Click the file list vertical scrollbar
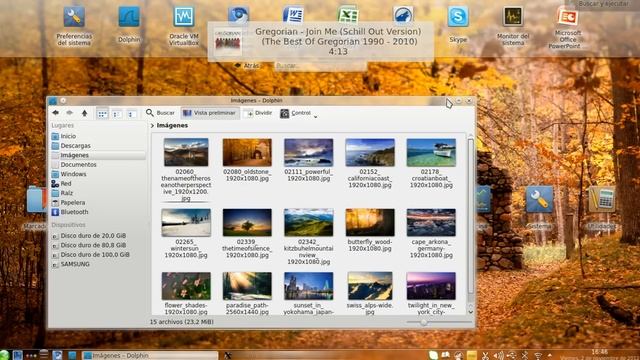The width and height of the screenshot is (640, 360). pos(471,216)
